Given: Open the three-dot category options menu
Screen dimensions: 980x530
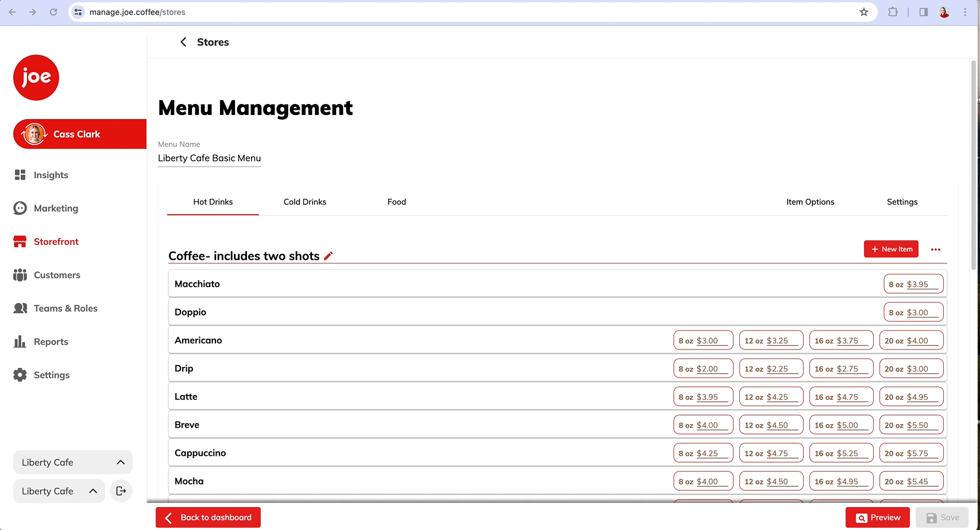Looking at the screenshot, I should (935, 249).
